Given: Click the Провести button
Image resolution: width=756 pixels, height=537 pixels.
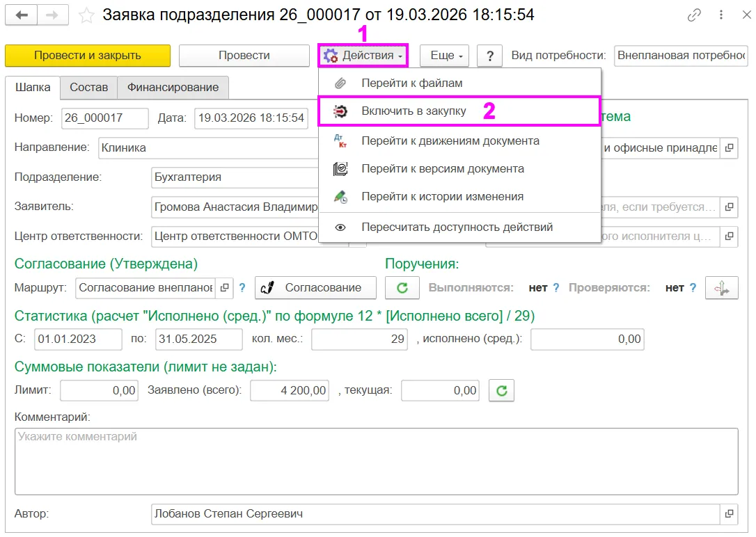Looking at the screenshot, I should (244, 56).
